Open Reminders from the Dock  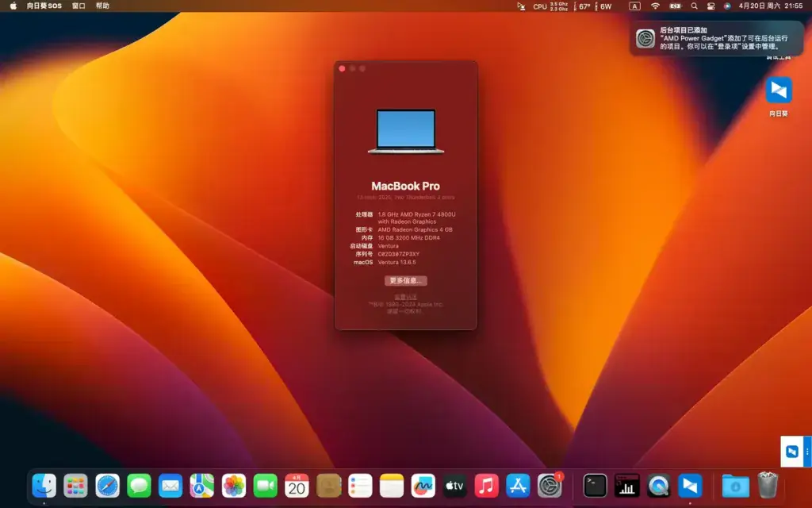click(360, 486)
